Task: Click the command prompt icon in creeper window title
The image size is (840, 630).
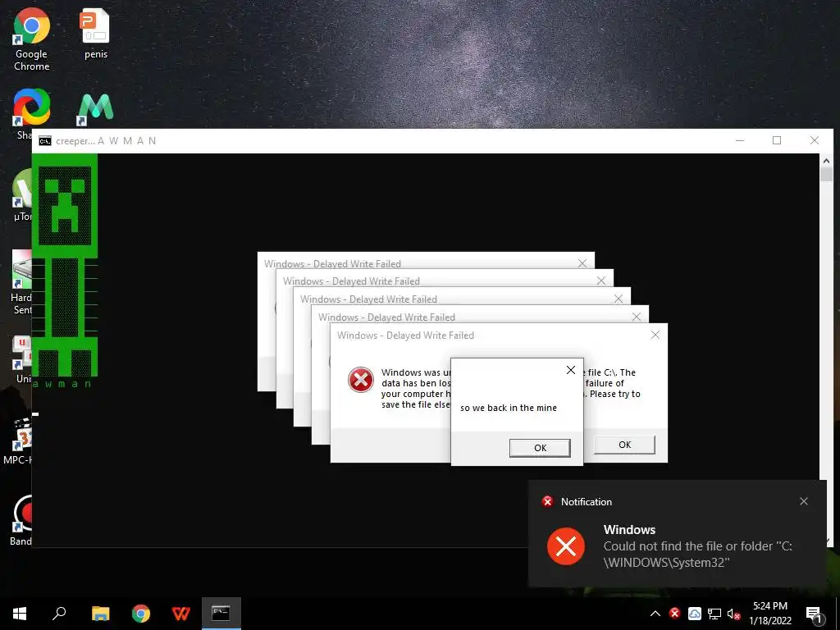Action: pyautogui.click(x=45, y=141)
